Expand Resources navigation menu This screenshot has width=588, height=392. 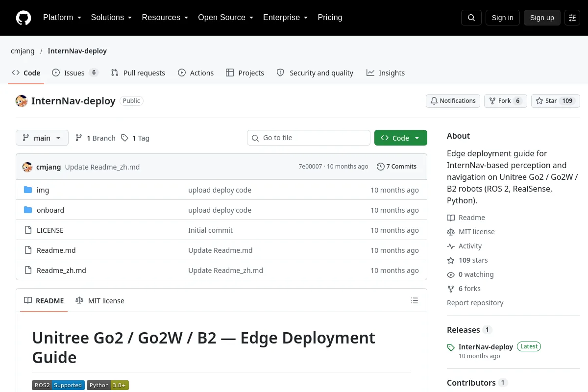click(x=165, y=18)
